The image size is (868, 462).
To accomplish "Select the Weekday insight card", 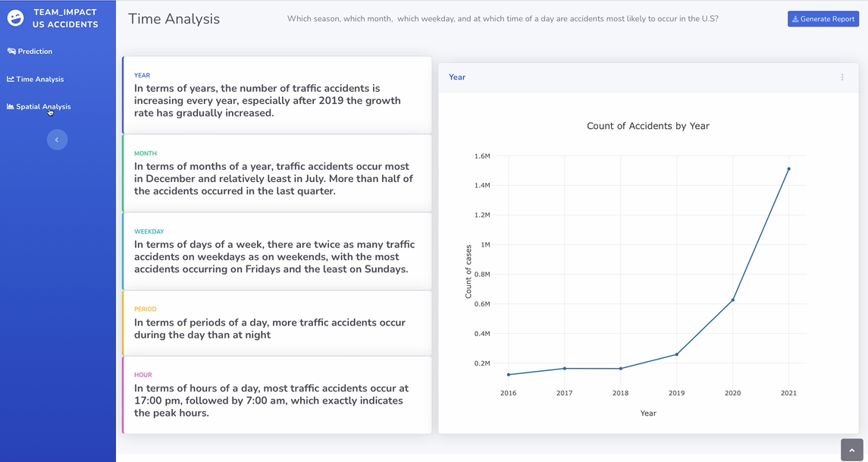I will [x=277, y=251].
